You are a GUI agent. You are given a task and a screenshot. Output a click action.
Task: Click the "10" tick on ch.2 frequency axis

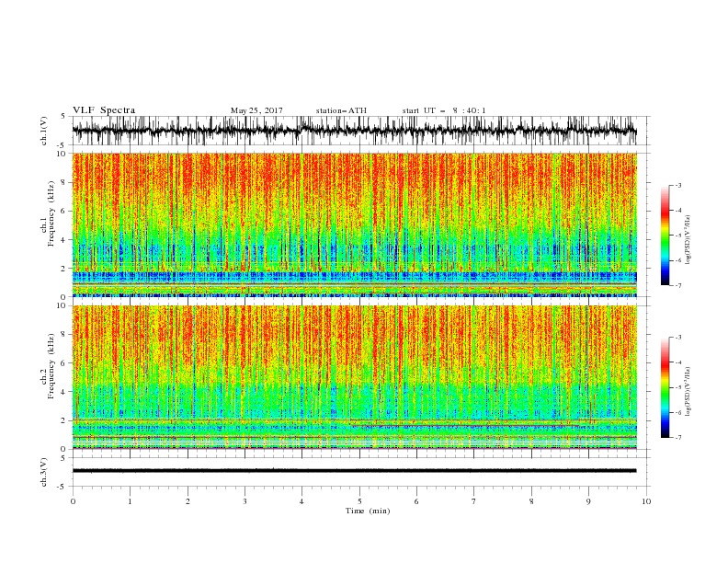tap(63, 305)
